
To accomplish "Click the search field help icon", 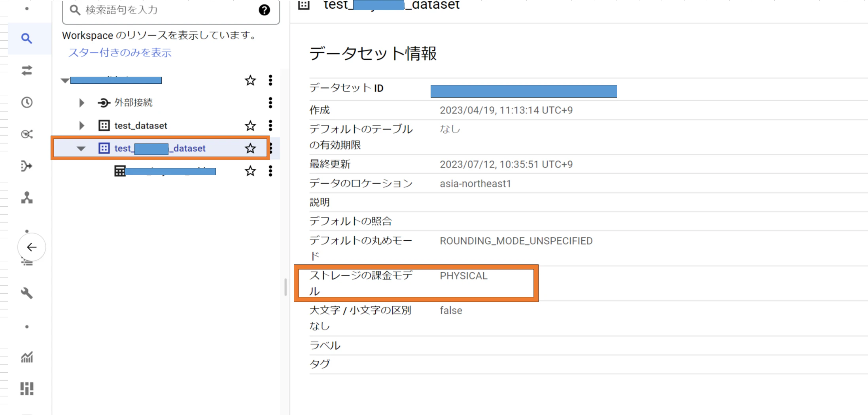I will point(264,10).
